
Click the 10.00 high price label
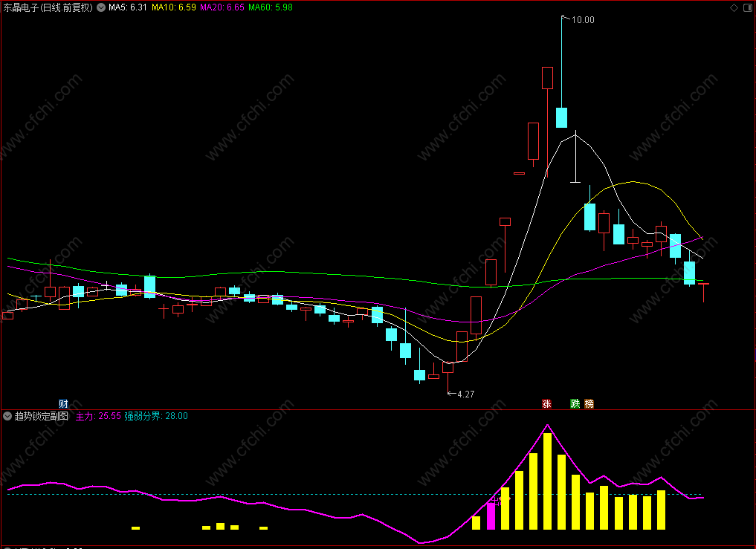click(x=583, y=20)
